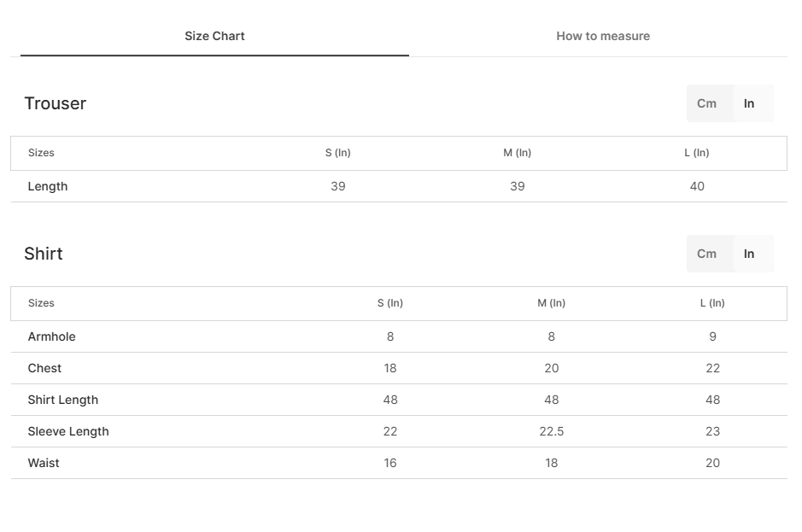Select the 22.5 sleeve length value
802x532 pixels.
click(x=552, y=431)
